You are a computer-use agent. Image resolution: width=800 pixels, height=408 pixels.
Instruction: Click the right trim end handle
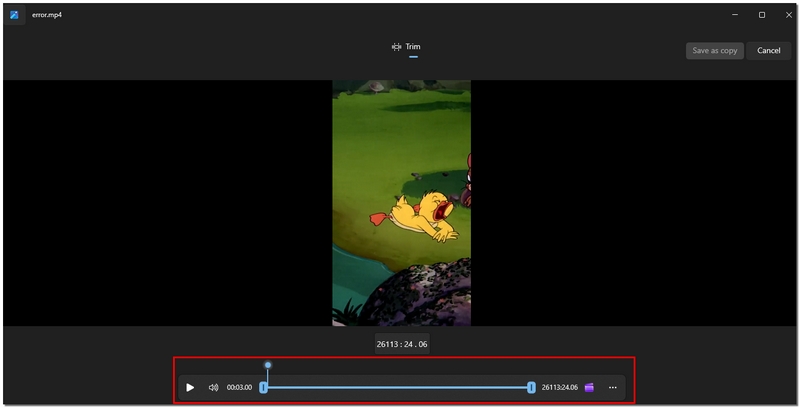pyautogui.click(x=531, y=388)
